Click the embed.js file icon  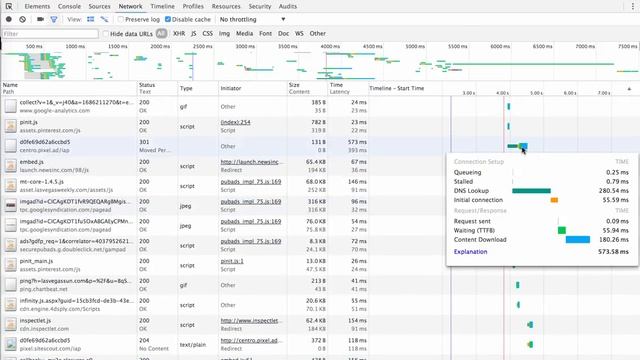[x=11, y=166]
